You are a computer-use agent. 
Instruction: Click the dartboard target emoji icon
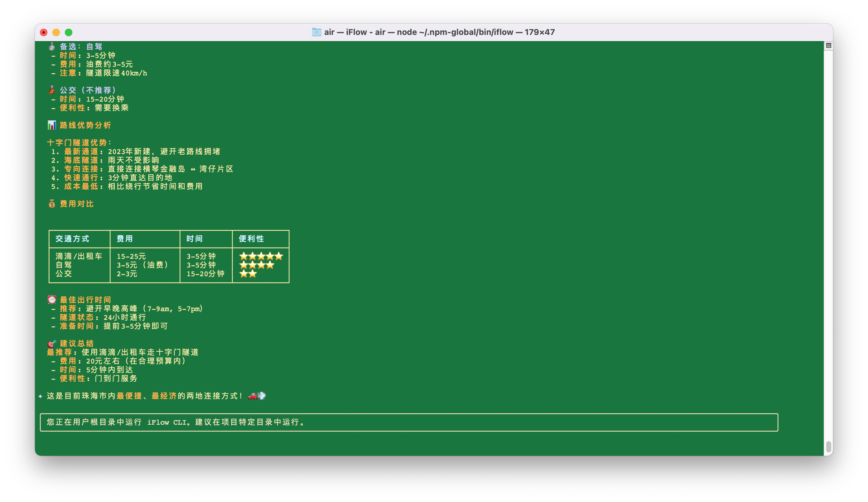(52, 343)
